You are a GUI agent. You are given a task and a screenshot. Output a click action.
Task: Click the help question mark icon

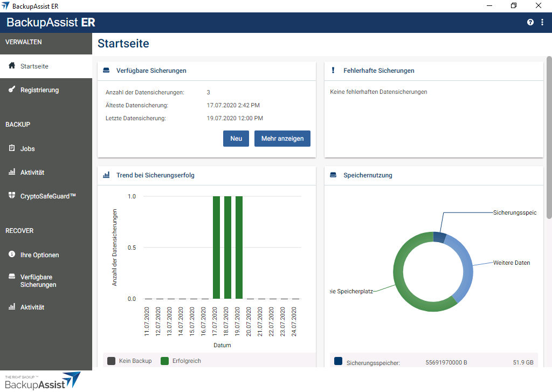(x=530, y=22)
